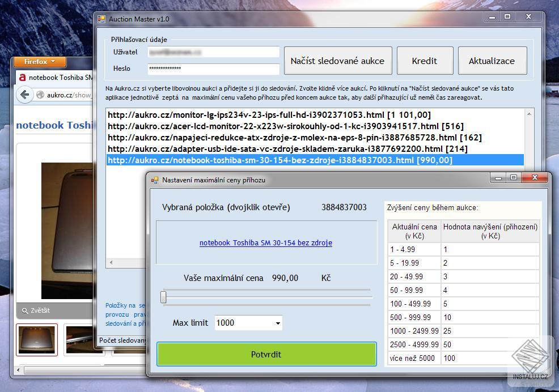Click the Hodnota navýšení column header
This screenshot has height=392, width=559.
click(490, 231)
